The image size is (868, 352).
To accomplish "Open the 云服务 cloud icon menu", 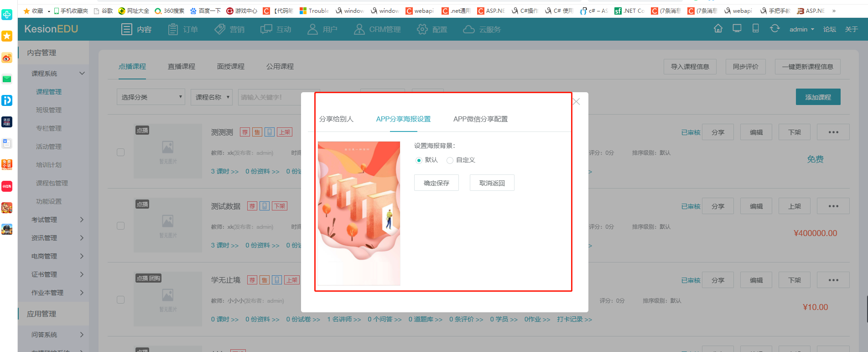I will (468, 30).
